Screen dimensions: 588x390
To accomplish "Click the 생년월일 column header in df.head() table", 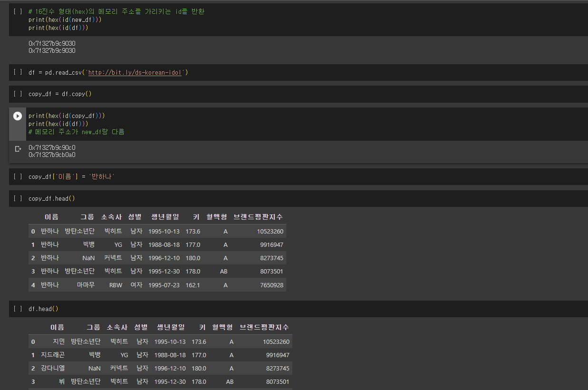I will click(171, 327).
